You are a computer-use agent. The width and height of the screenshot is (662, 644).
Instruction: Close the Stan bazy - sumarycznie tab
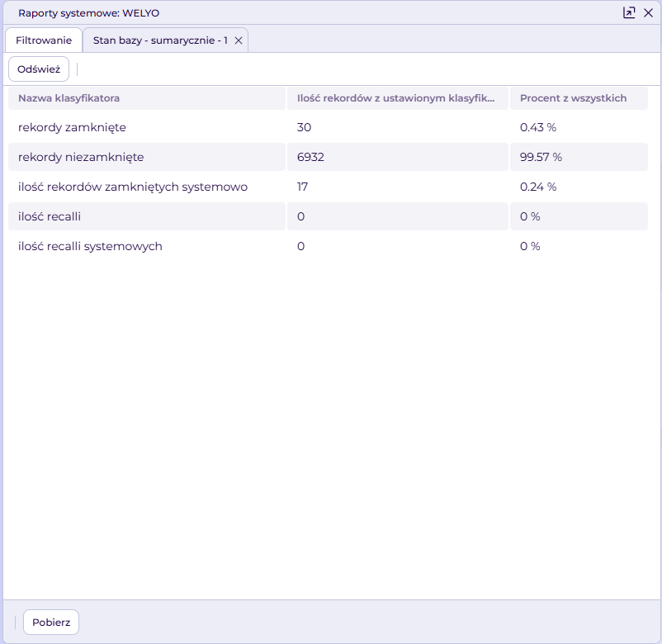pos(239,40)
